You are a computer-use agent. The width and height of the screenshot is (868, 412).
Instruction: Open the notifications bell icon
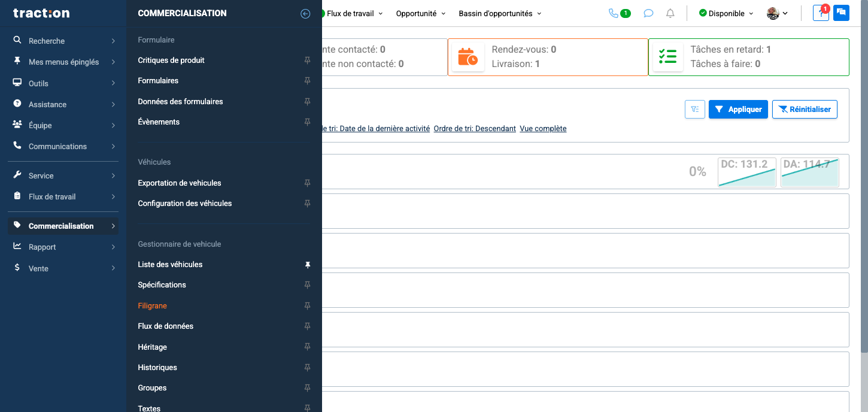click(670, 13)
